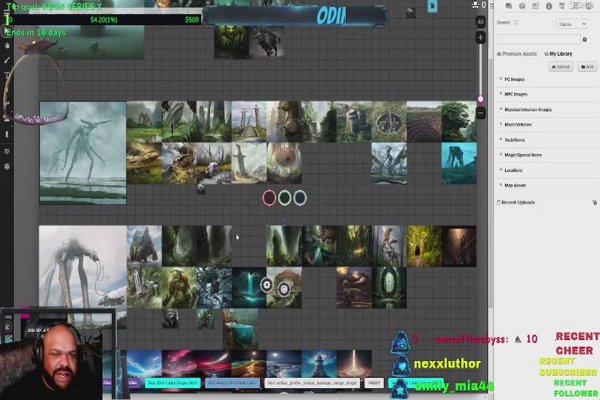Select the snowy moonlit scene thumbnail
Image resolution: width=600 pixels, height=400 pixels.
click(284, 363)
